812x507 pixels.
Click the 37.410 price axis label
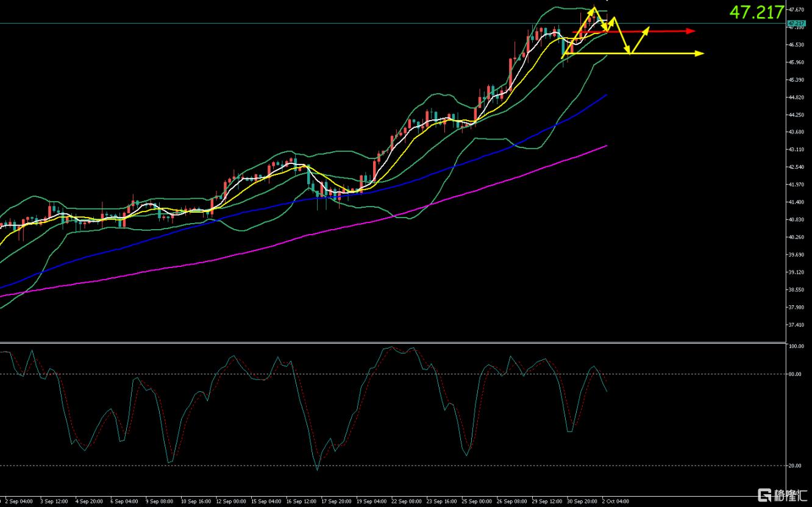pos(797,325)
